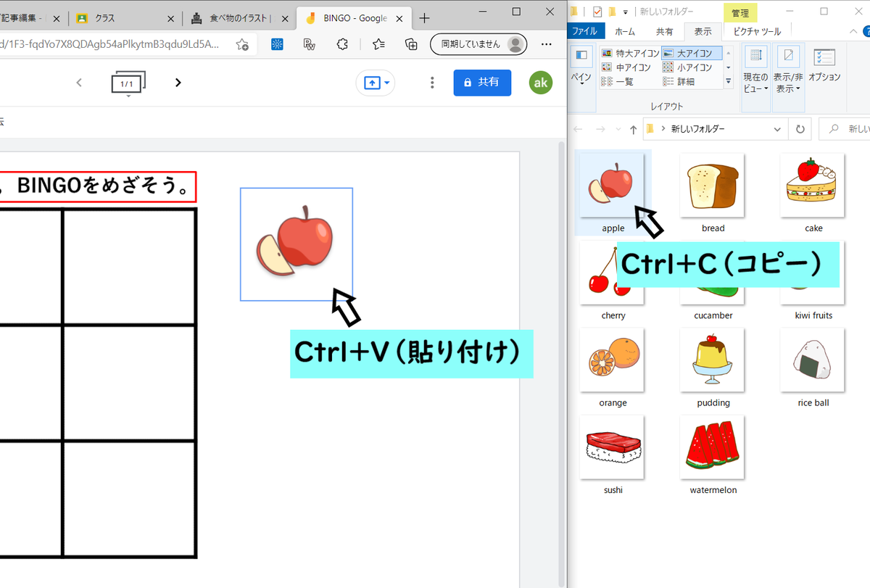Switch to the 共有 ribbon tab in Explorer
Image resolution: width=870 pixels, height=588 pixels.
coord(664,31)
